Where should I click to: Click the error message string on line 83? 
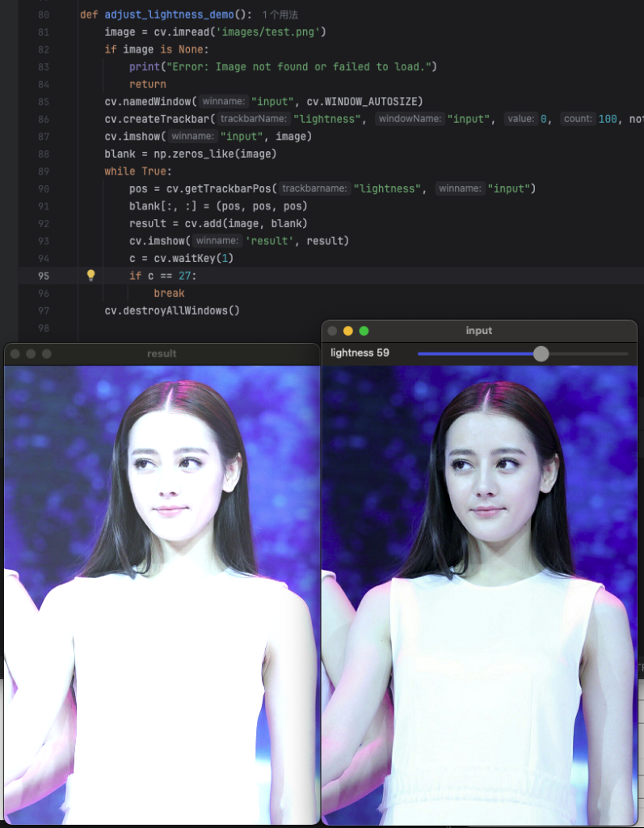(x=299, y=66)
